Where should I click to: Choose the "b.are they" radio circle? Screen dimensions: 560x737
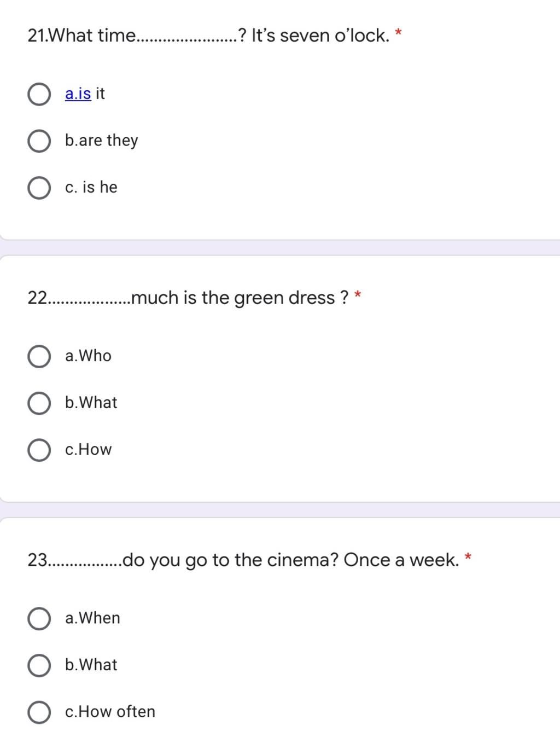pyautogui.click(x=39, y=141)
